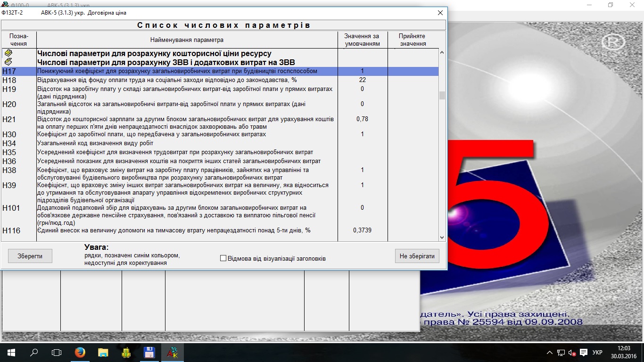Viewport: 644px width, 362px height.
Task: Click the open book icon for ЗВВ parameters
Action: (x=8, y=62)
